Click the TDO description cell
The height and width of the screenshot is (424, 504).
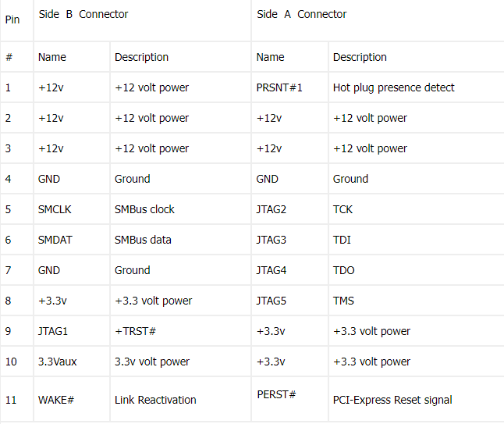click(344, 270)
